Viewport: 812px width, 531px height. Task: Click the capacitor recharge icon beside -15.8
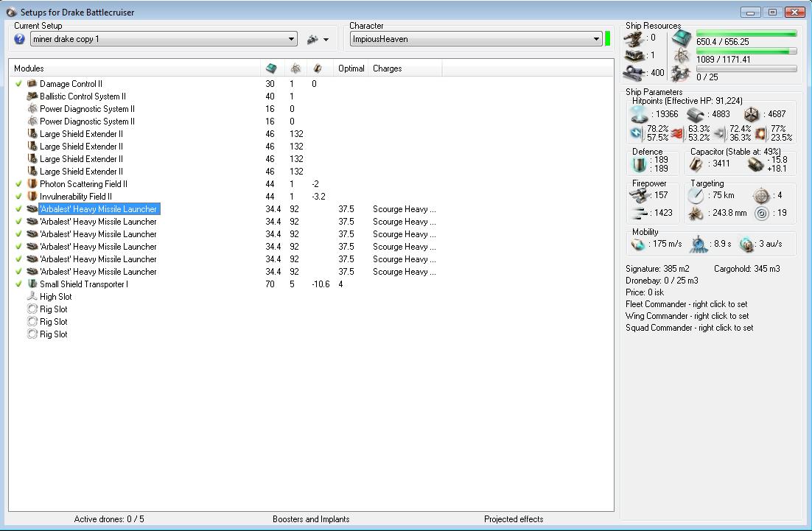[x=756, y=164]
